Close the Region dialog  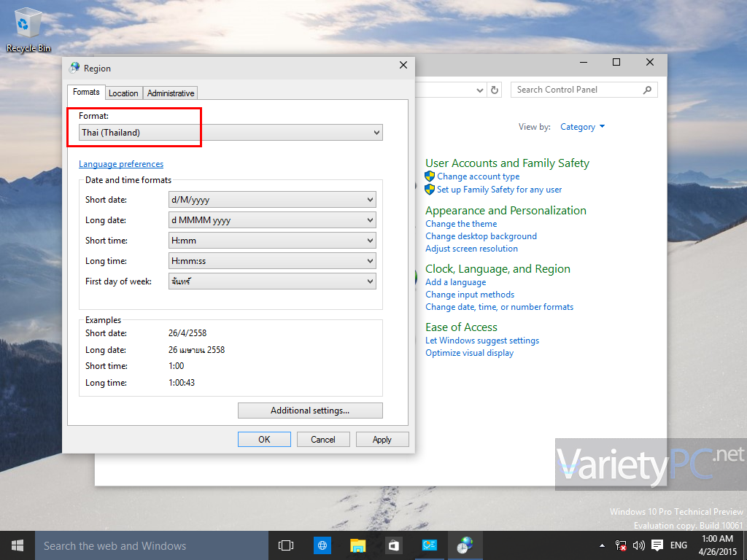[x=403, y=65]
